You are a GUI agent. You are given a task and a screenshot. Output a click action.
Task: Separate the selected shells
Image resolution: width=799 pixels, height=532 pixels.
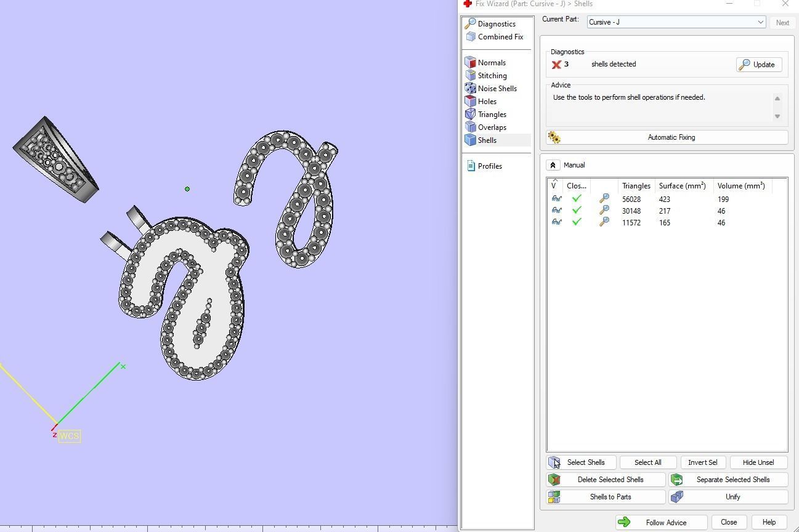(728, 480)
